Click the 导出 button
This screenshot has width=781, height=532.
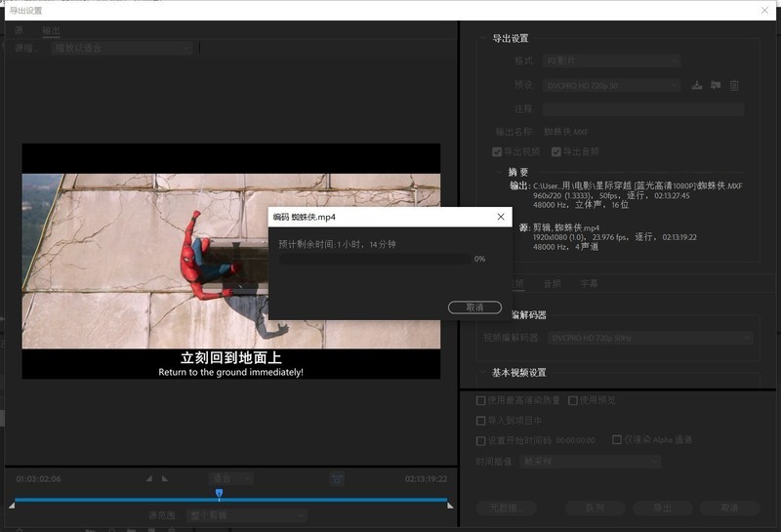663,509
